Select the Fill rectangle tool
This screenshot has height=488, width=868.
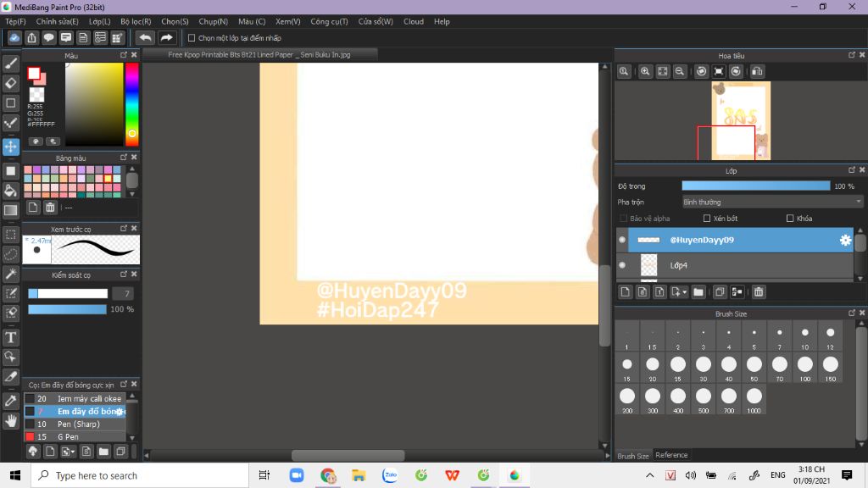tap(10, 171)
